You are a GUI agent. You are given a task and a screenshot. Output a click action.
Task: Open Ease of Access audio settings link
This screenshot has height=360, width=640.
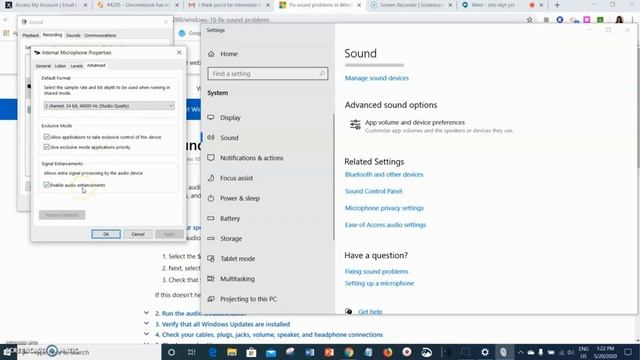coord(385,225)
